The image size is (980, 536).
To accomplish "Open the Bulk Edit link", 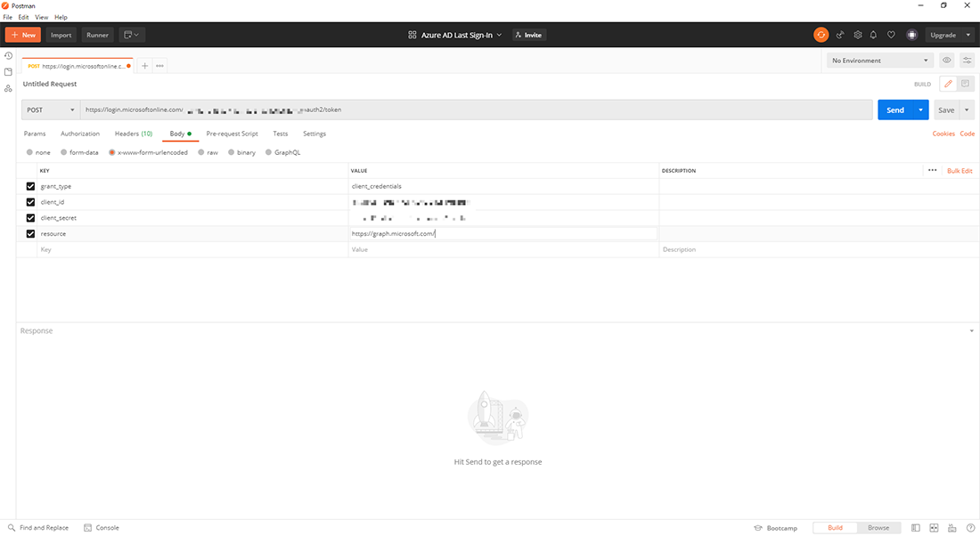I will [960, 171].
